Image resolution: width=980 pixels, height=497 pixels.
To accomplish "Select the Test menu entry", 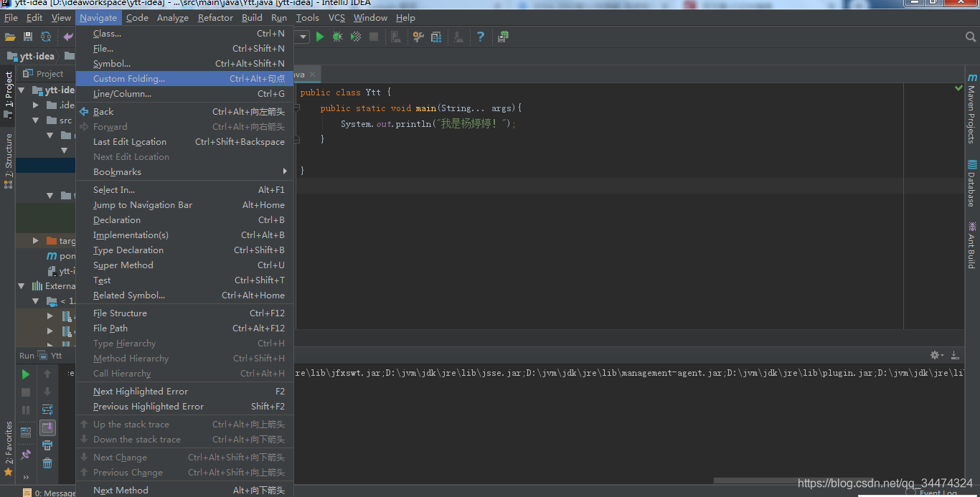I will click(185, 280).
